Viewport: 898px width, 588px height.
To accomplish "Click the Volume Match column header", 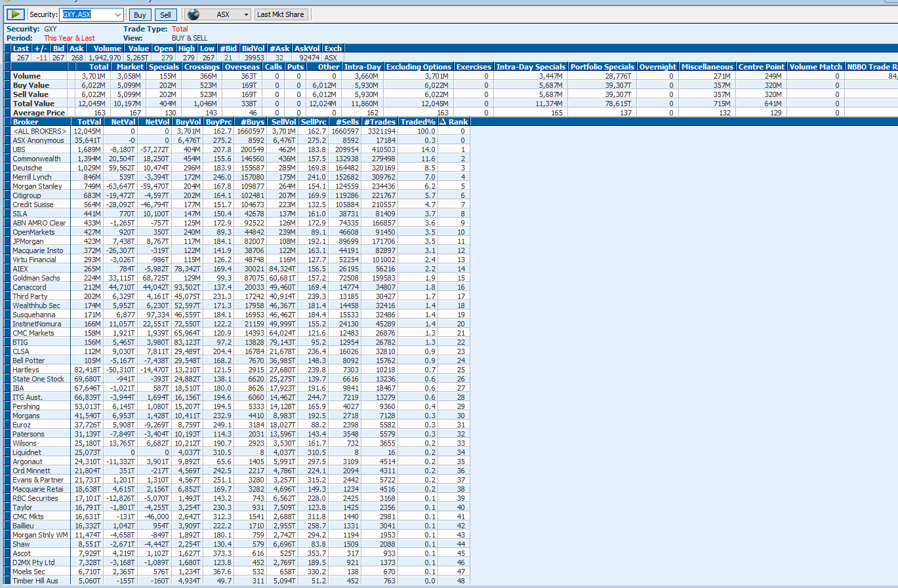I will pos(815,67).
